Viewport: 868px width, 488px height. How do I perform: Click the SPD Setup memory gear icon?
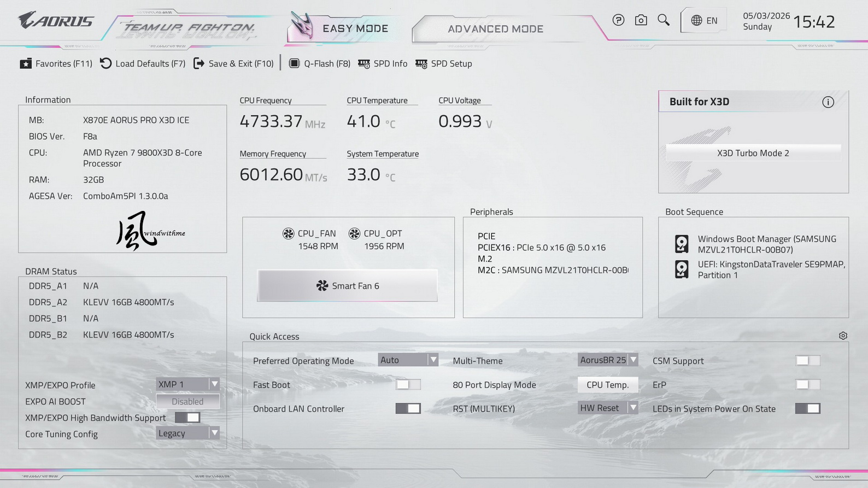coord(421,63)
